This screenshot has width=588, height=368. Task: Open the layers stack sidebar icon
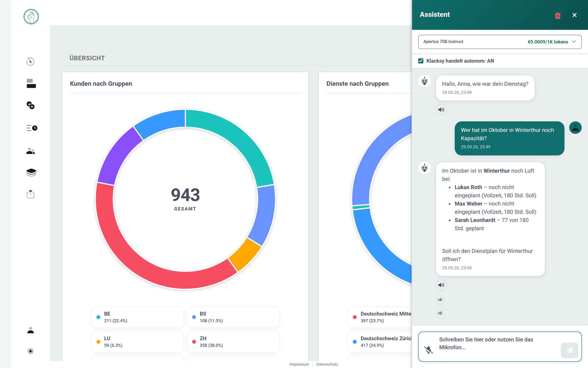[x=31, y=172]
